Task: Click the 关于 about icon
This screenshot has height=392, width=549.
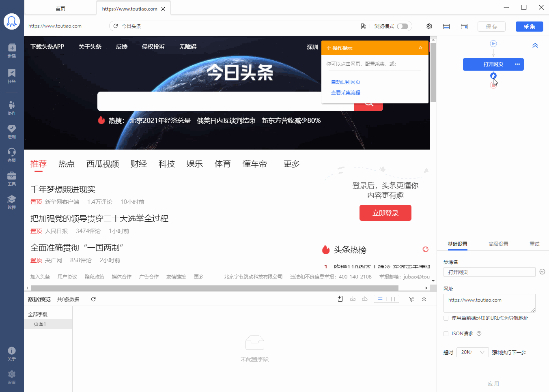Action: coord(12,353)
